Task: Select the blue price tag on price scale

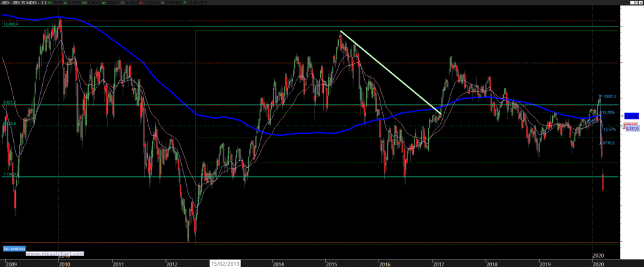Action: pos(632,116)
